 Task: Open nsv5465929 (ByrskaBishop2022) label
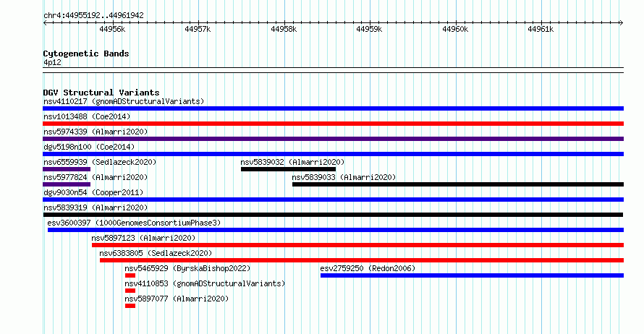coord(187,268)
